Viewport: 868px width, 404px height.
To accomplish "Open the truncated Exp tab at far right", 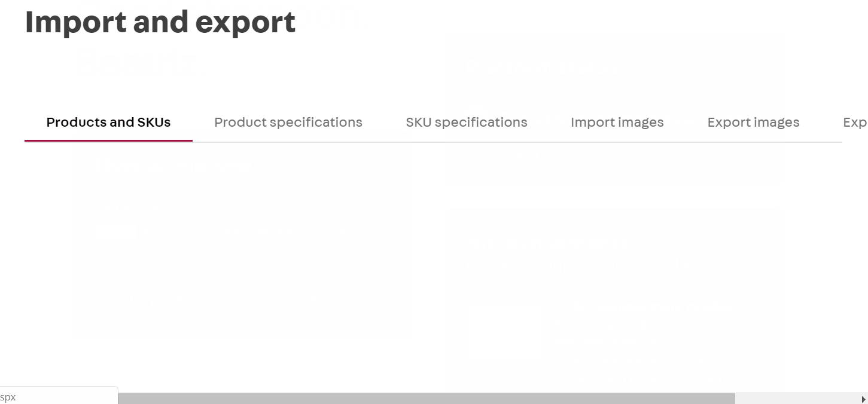I will click(x=855, y=122).
